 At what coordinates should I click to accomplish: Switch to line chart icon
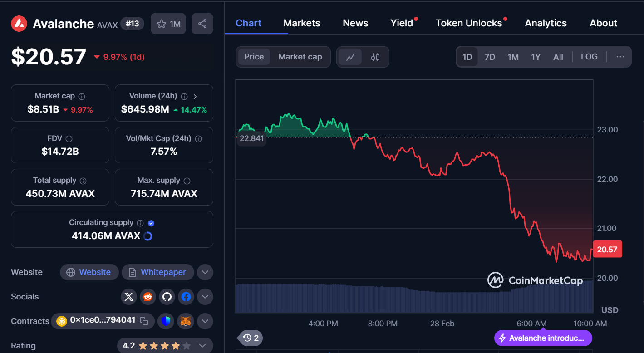pos(350,57)
